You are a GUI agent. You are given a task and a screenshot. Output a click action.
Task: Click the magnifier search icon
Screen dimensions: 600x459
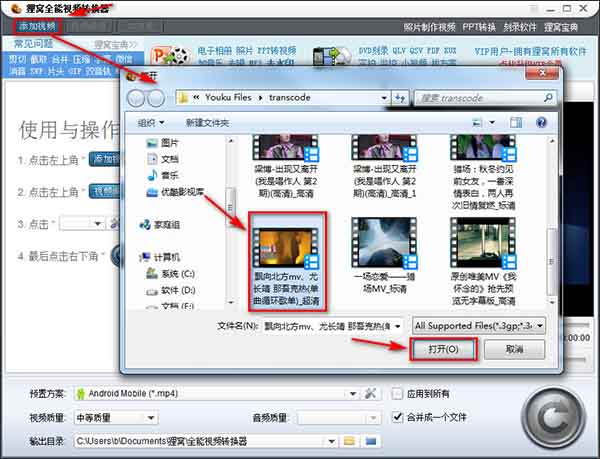(x=548, y=98)
